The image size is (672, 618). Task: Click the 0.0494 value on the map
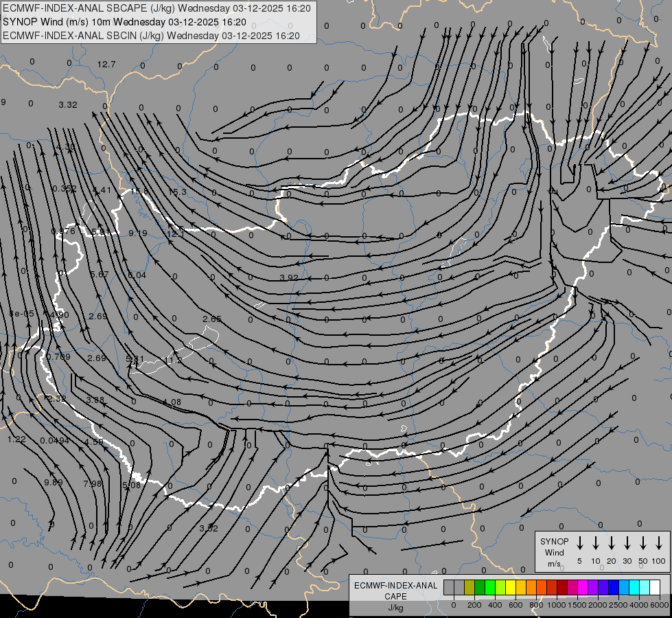pyautogui.click(x=55, y=440)
